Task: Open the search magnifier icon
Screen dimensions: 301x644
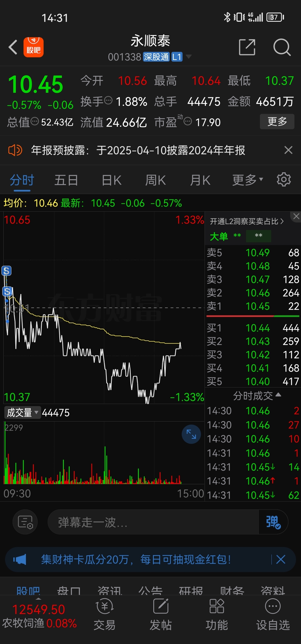Action: tap(282, 47)
